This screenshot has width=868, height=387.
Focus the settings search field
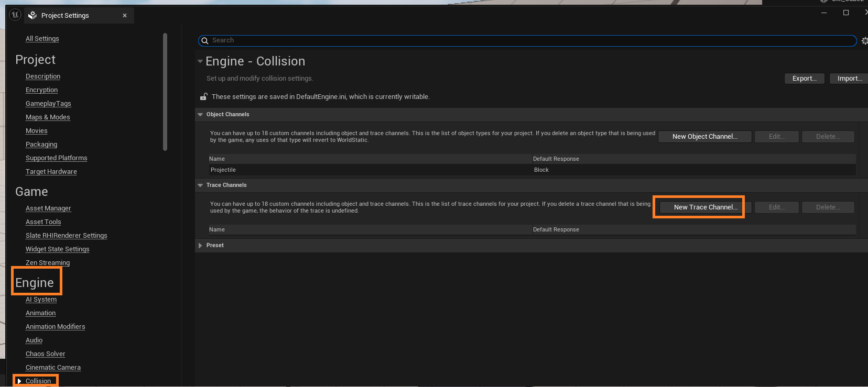(524, 41)
